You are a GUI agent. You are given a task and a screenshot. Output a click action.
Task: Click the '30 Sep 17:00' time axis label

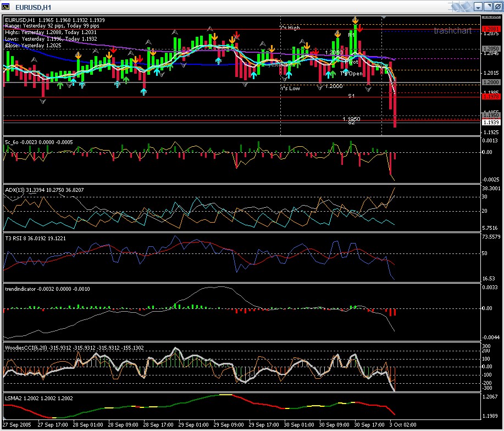coord(369,424)
